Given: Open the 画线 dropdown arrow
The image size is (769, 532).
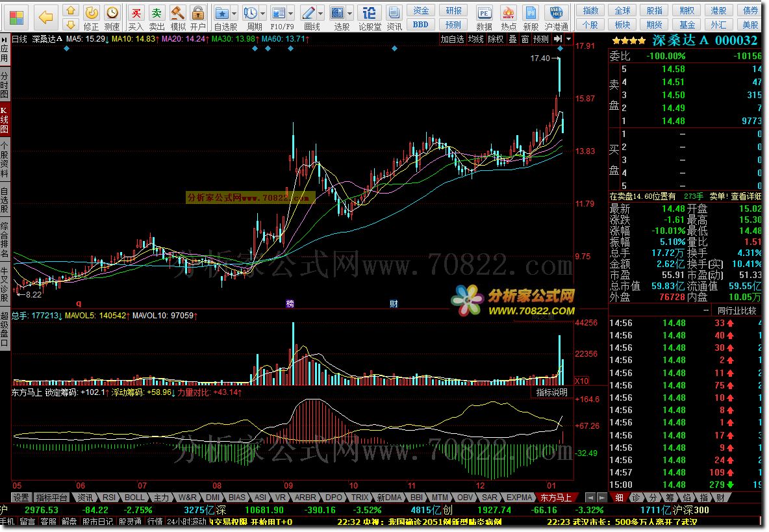Looking at the screenshot, I should (321, 13).
